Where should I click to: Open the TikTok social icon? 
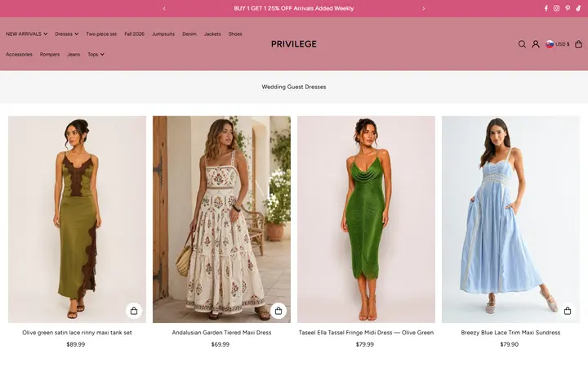(578, 8)
